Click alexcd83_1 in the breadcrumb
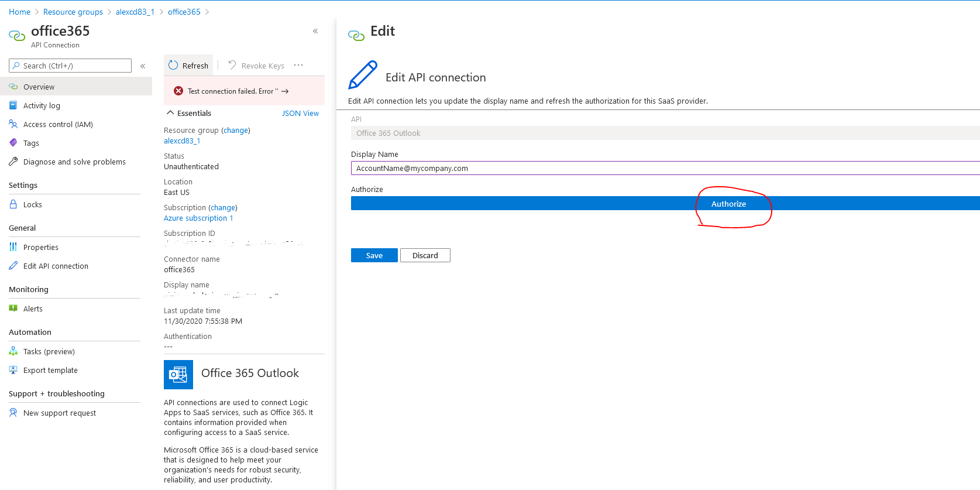Image resolution: width=980 pixels, height=490 pixels. click(135, 12)
